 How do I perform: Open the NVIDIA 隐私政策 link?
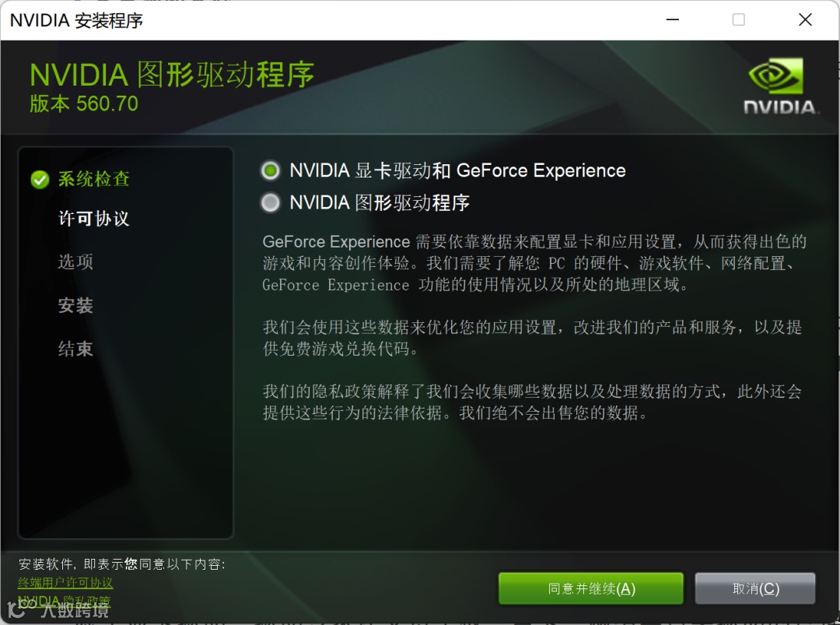coord(65,601)
